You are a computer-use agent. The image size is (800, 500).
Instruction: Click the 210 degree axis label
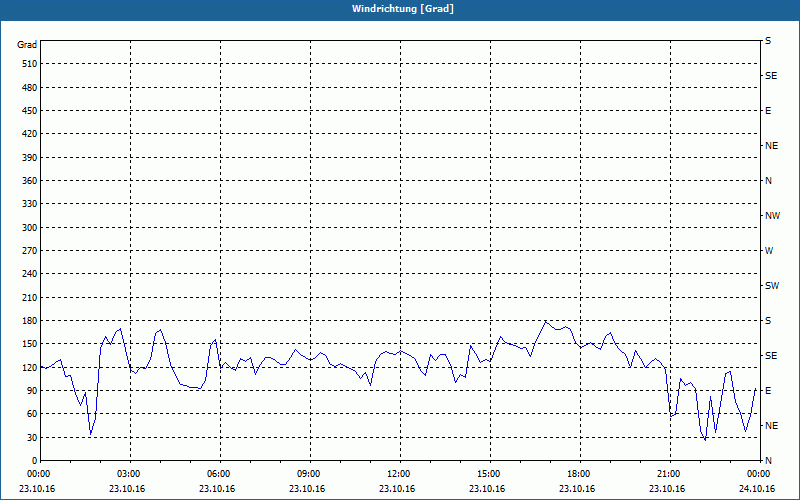pos(29,297)
